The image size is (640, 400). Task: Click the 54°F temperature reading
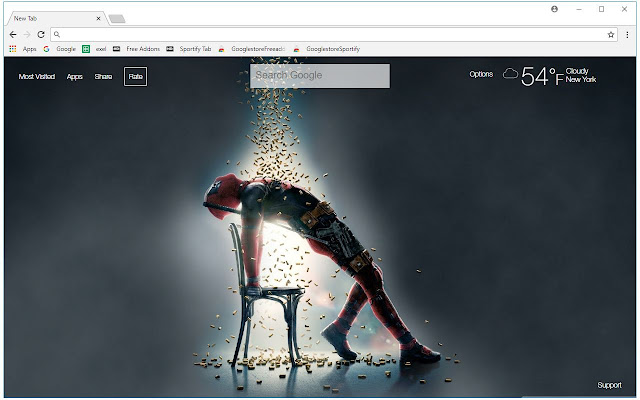pyautogui.click(x=542, y=76)
